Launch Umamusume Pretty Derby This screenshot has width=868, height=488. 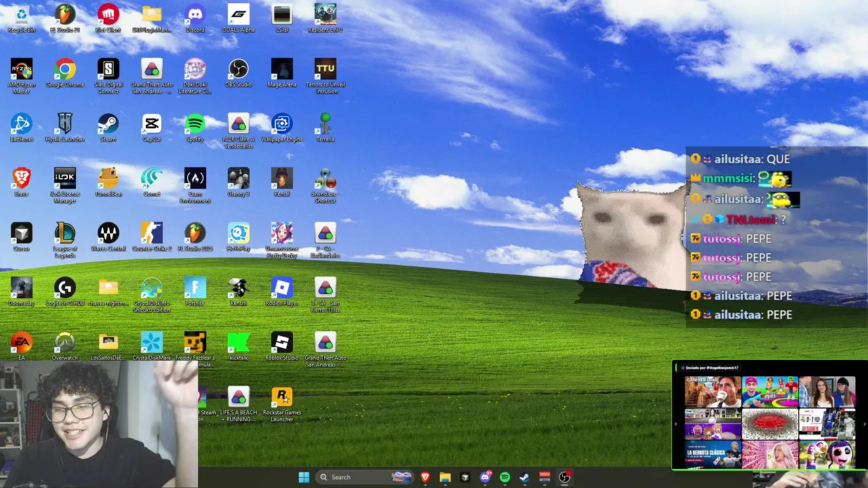281,241
